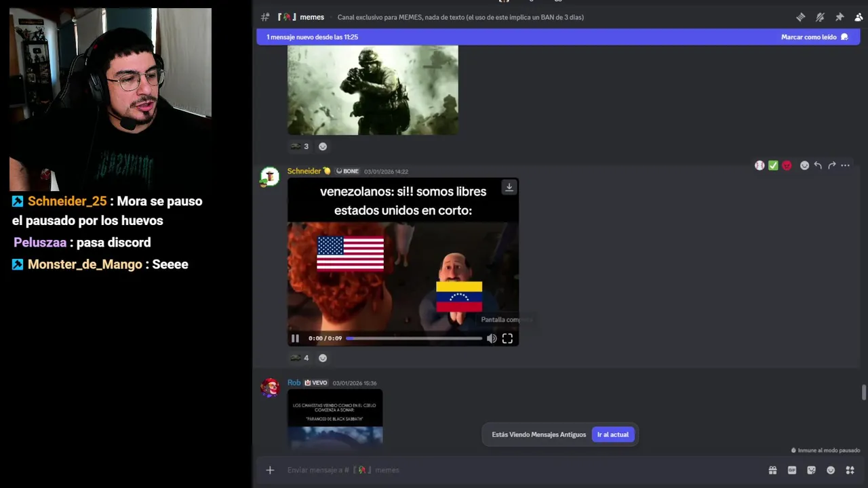Image resolution: width=868 pixels, height=488 pixels.
Task: Show the member list icon
Action: (859, 17)
